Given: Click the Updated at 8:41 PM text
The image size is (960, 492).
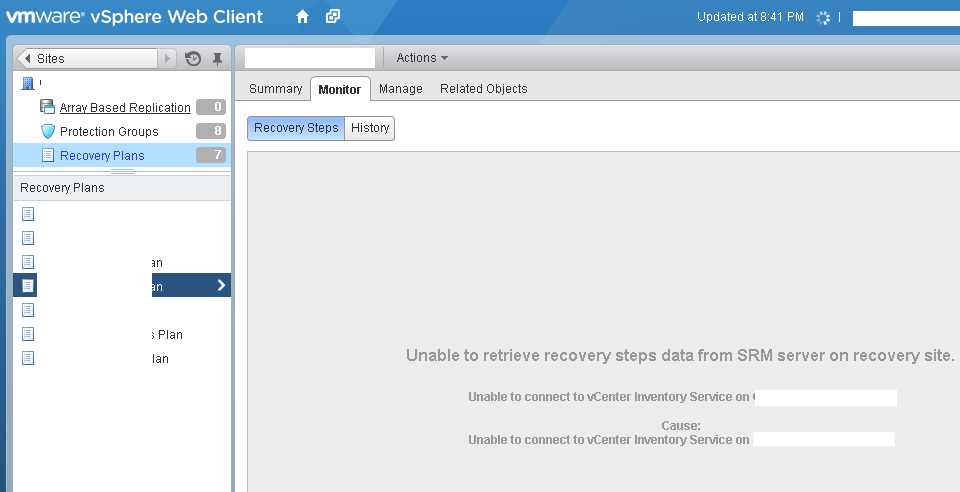Looking at the screenshot, I should 750,17.
